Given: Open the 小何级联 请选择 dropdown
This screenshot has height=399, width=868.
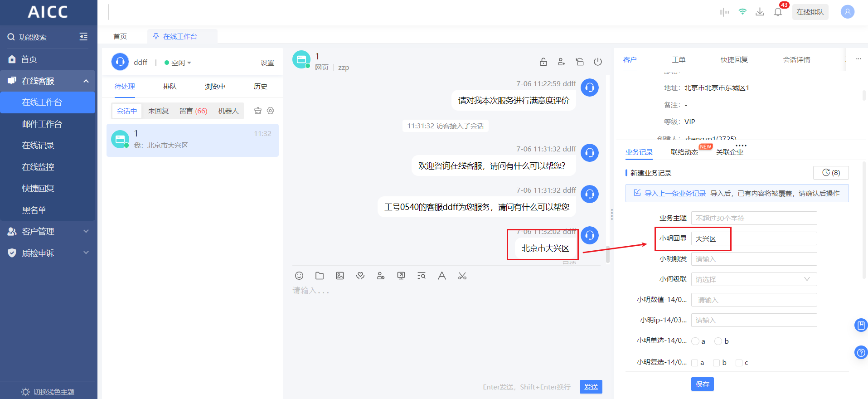Looking at the screenshot, I should click(754, 279).
